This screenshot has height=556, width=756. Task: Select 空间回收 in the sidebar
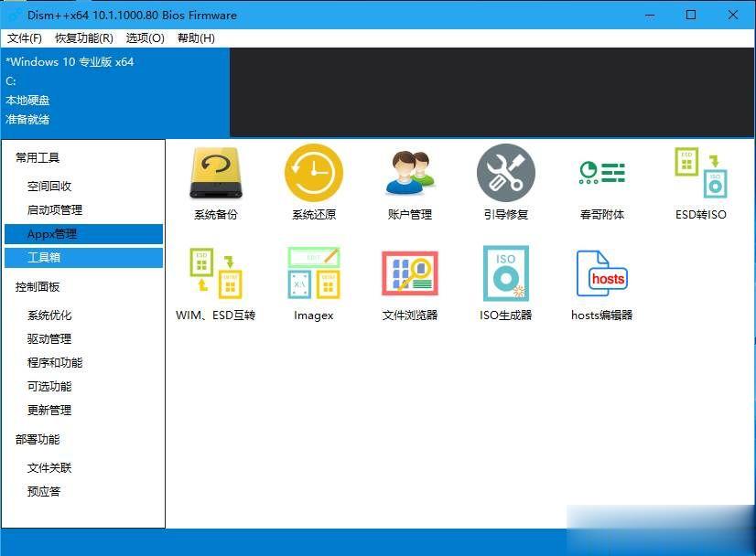pyautogui.click(x=49, y=186)
